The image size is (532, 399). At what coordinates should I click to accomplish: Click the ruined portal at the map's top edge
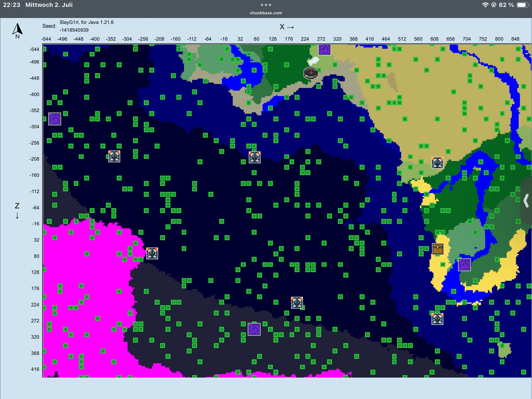click(x=324, y=50)
